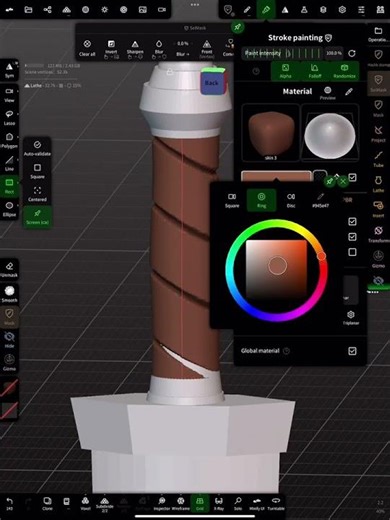Select the Rect shape tool
The width and height of the screenshot is (390, 520).
click(9, 186)
